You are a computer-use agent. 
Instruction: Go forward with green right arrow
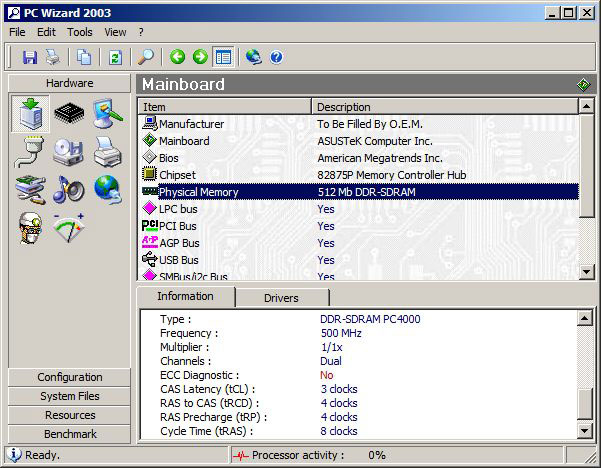click(200, 57)
